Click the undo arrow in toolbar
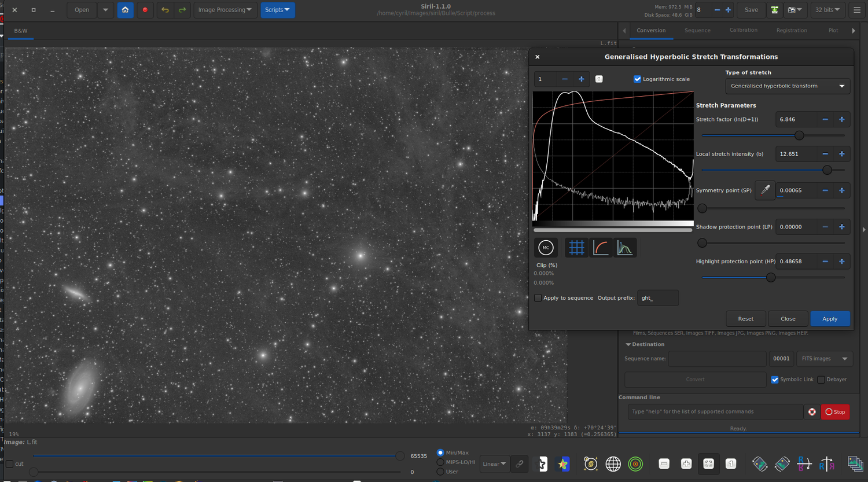 (165, 10)
